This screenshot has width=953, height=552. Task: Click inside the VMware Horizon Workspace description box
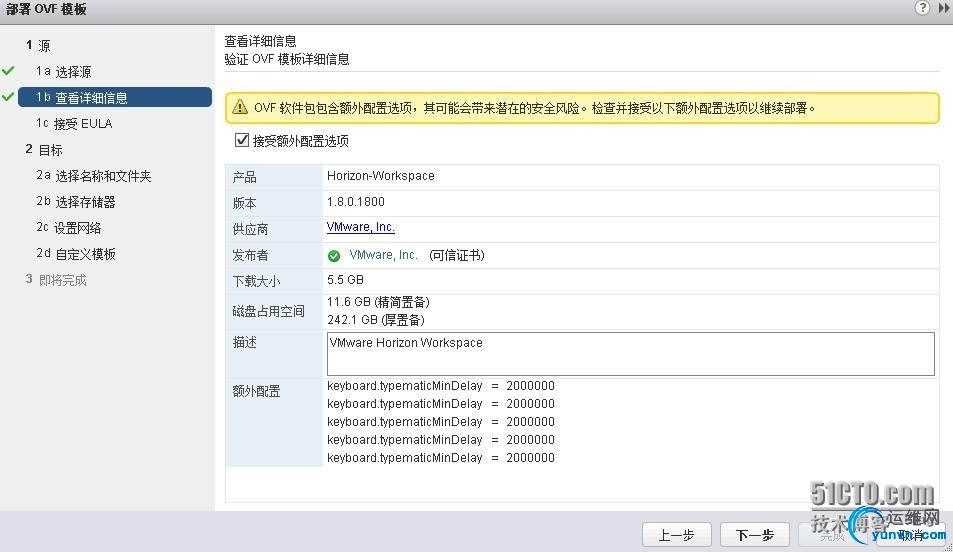point(631,354)
